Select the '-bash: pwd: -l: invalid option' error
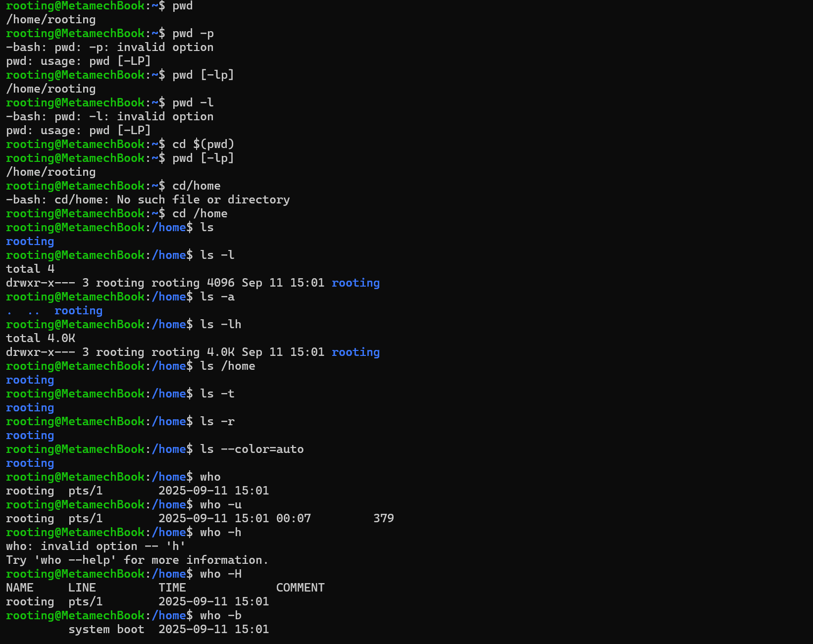813x644 pixels. click(x=110, y=116)
